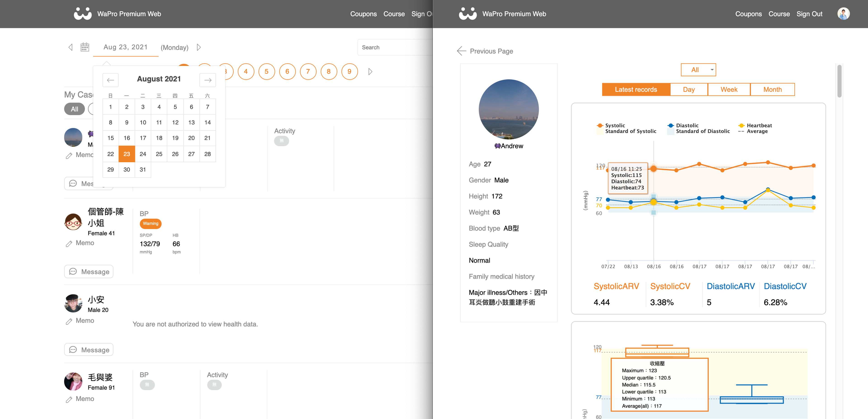868x419 pixels.
Task: Select August 24 in the calendar
Action: click(x=143, y=154)
